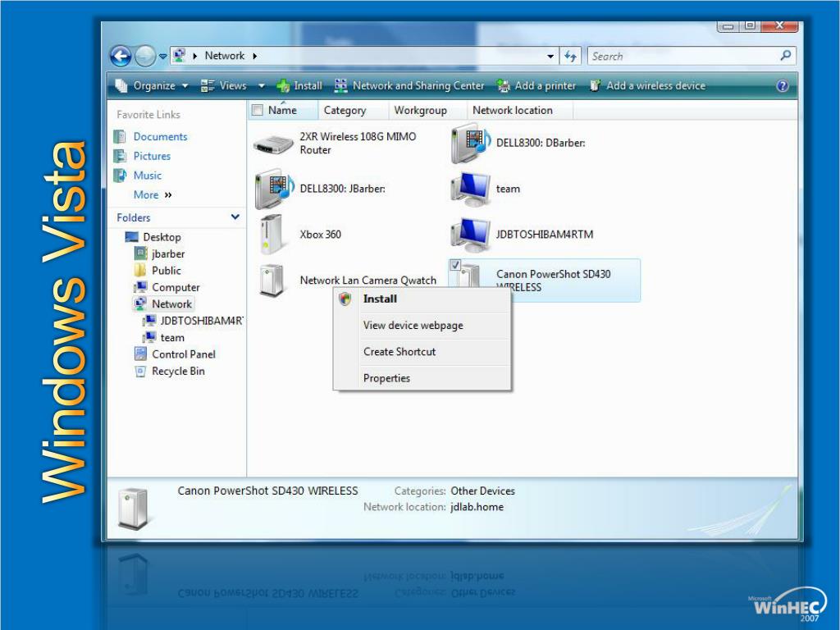Click Add a wireless device
This screenshot has height=630, width=840.
647,85
